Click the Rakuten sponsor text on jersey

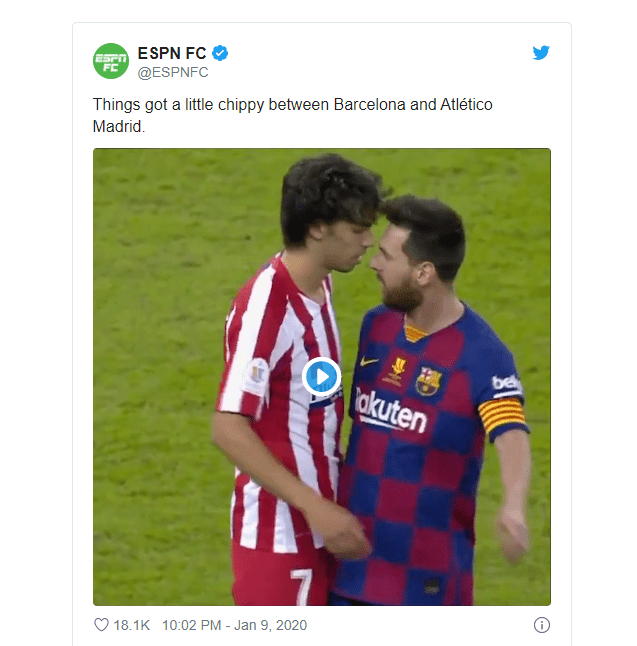point(391,411)
